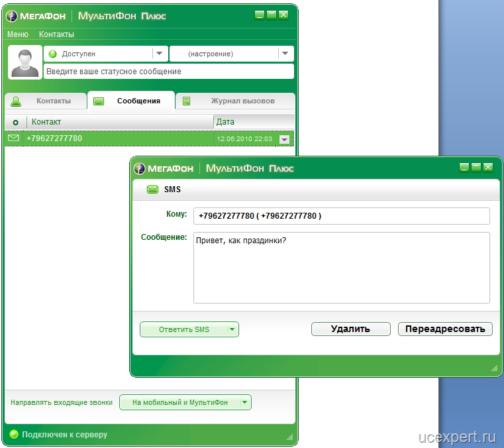Click the МегаФон logo in main window
The height and width of the screenshot is (448, 504).
(36, 16)
